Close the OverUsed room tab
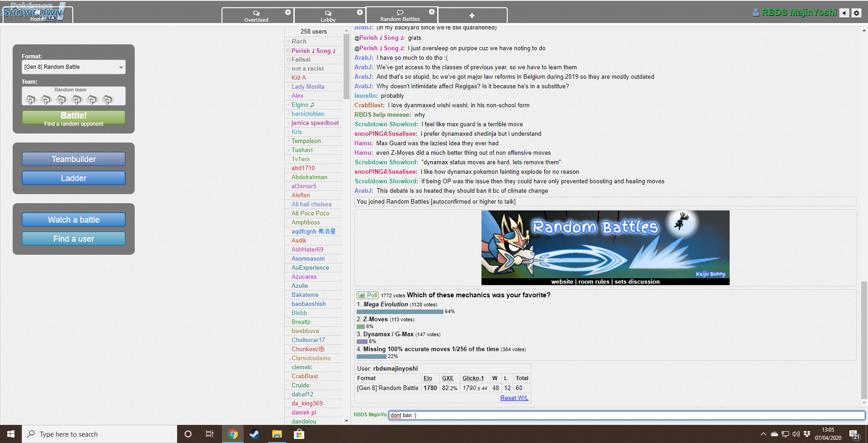 coord(288,12)
